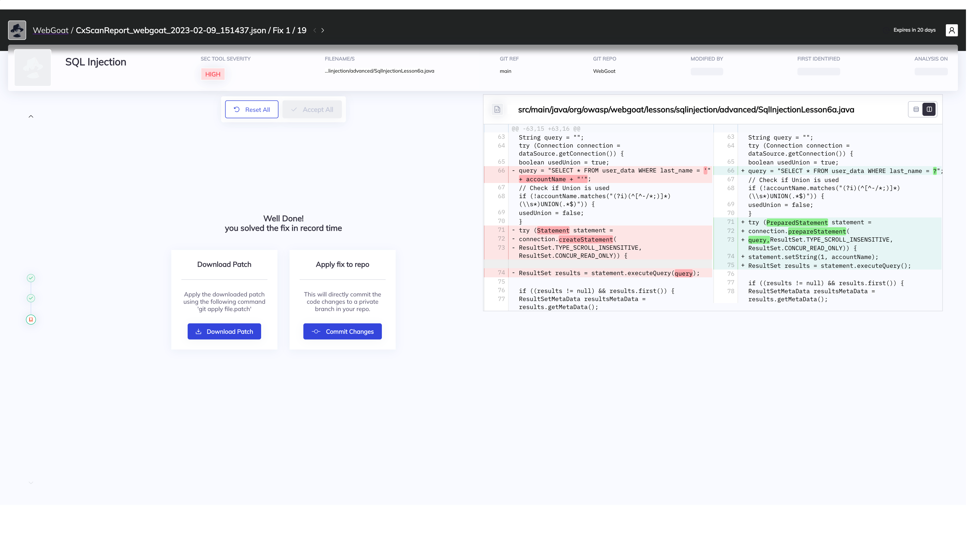Switch diff to unified view

click(916, 109)
